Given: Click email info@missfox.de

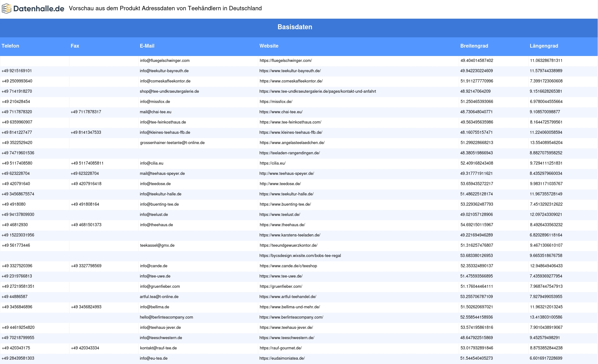Looking at the screenshot, I should coord(155,102).
